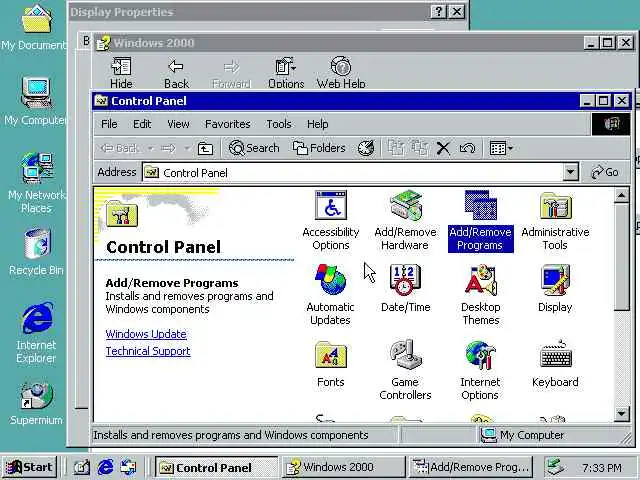The height and width of the screenshot is (480, 640).
Task: Click Internet Explorer quick launch icon
Action: click(x=105, y=467)
